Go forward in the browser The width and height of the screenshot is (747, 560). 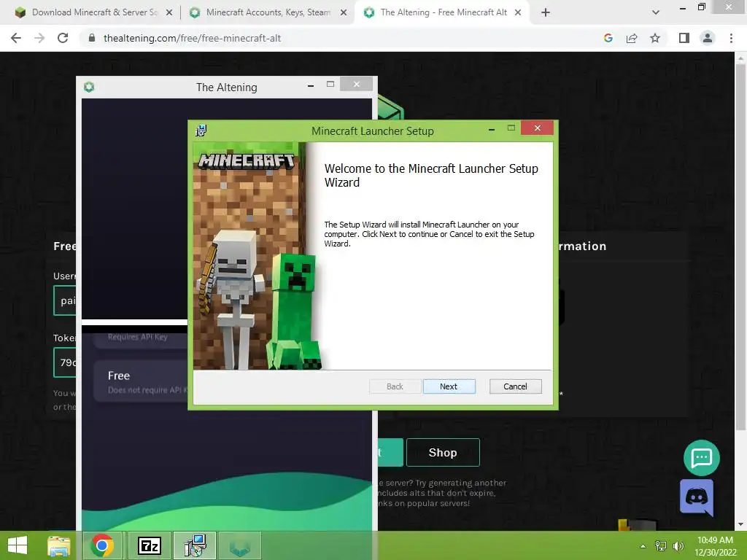click(39, 38)
